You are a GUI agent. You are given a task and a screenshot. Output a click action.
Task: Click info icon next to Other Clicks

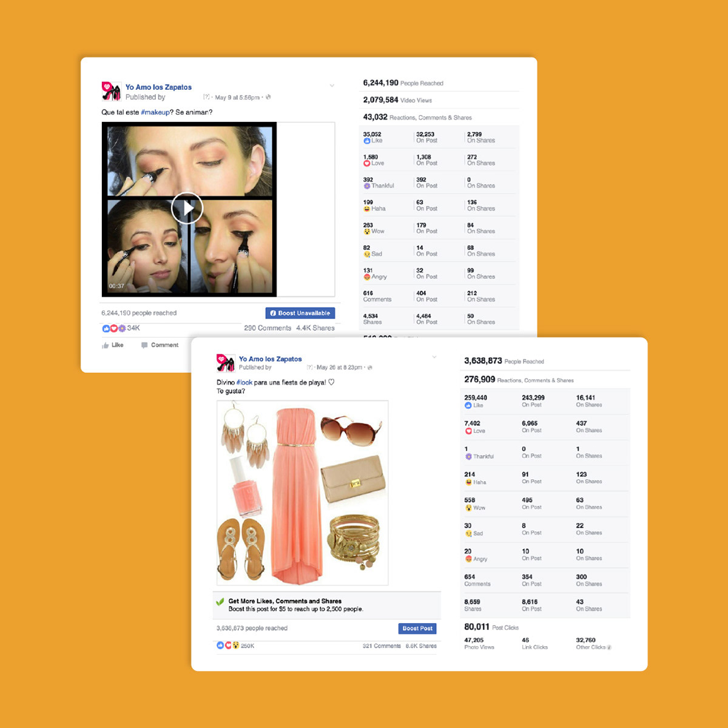(x=609, y=647)
